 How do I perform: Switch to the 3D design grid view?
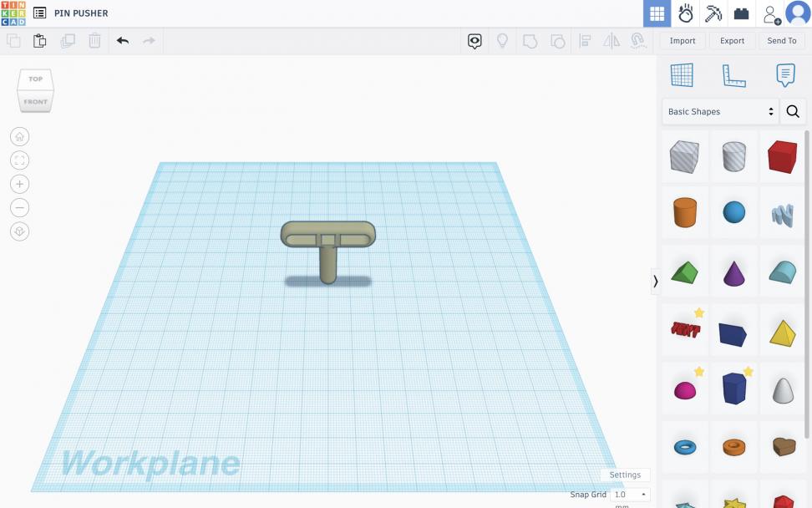[657, 13]
